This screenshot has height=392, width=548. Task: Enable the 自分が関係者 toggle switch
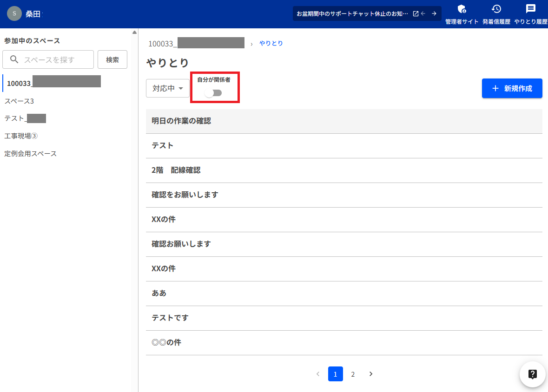click(214, 93)
